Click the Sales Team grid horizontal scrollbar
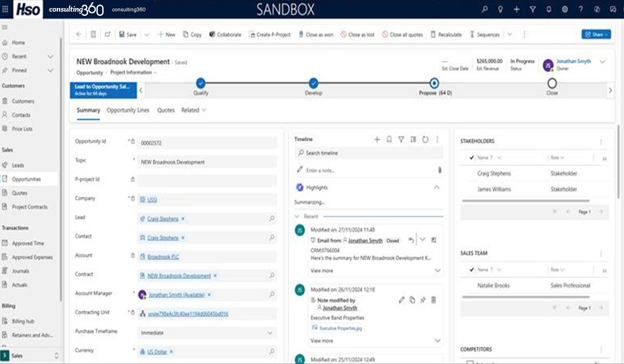The width and height of the screenshot is (624, 364). pos(526,297)
